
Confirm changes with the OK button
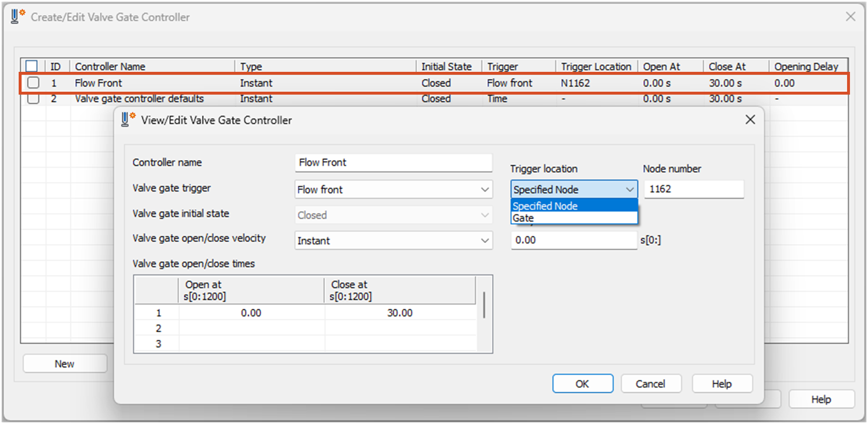[x=582, y=383]
